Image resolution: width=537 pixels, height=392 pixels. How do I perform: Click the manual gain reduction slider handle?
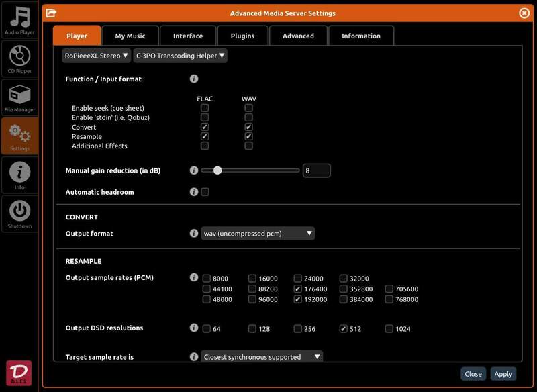(217, 170)
